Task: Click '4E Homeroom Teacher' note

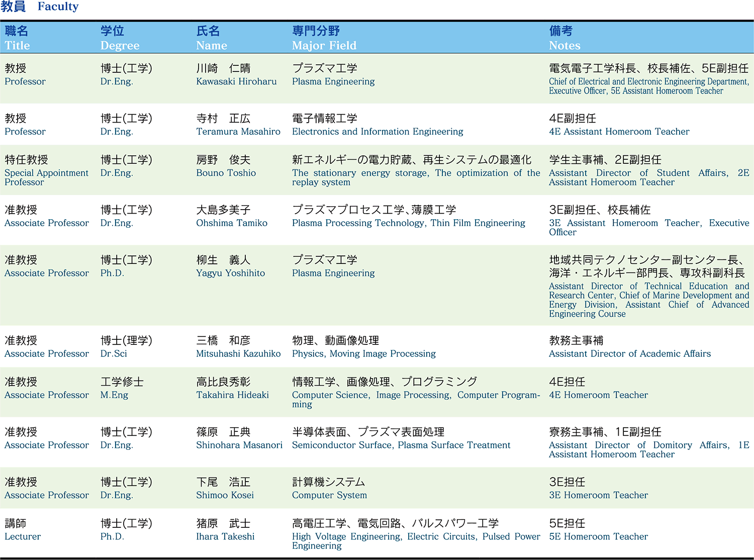Action: pos(598,395)
